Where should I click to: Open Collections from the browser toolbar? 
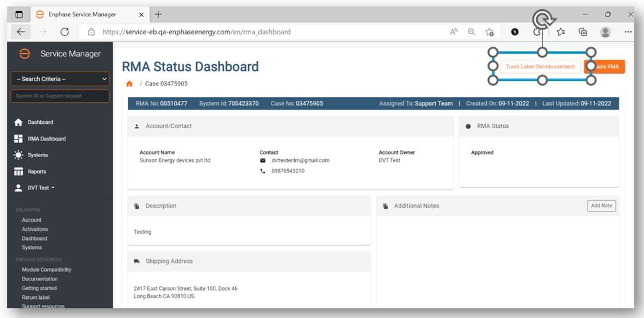coord(583,32)
